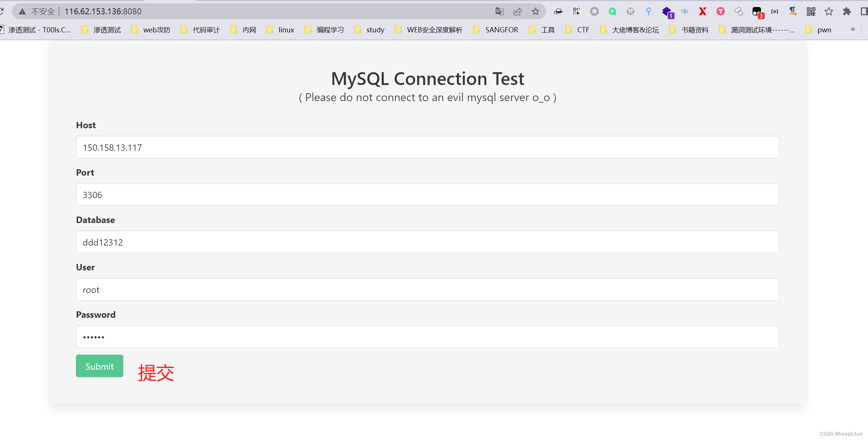The image size is (868, 440).
Task: Open the puzzle-piece Extensions menu
Action: click(847, 11)
